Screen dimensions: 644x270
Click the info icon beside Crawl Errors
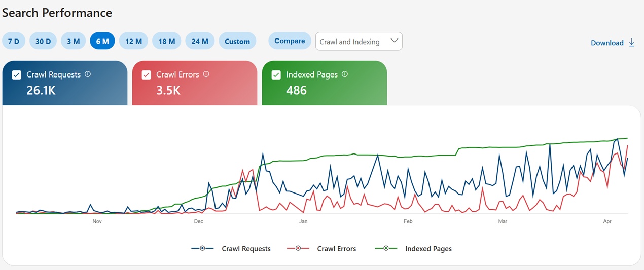click(206, 74)
